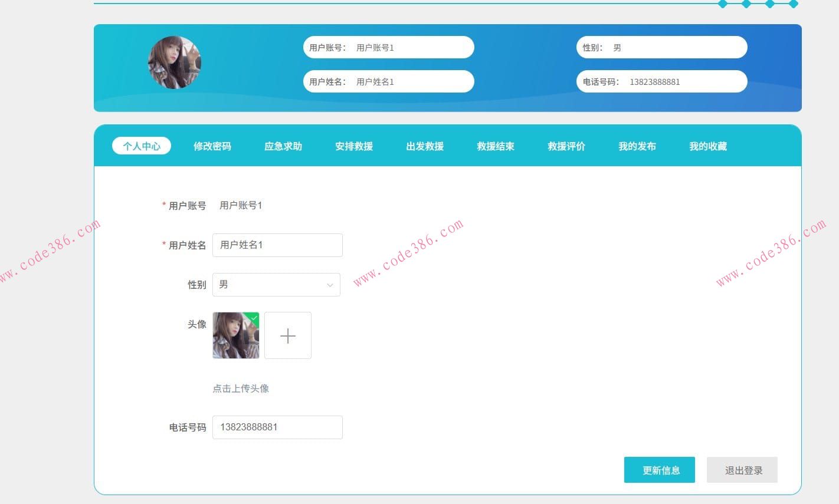Click the avatar thumbnail under 头像
Screen dimensions: 839x504
click(x=235, y=339)
